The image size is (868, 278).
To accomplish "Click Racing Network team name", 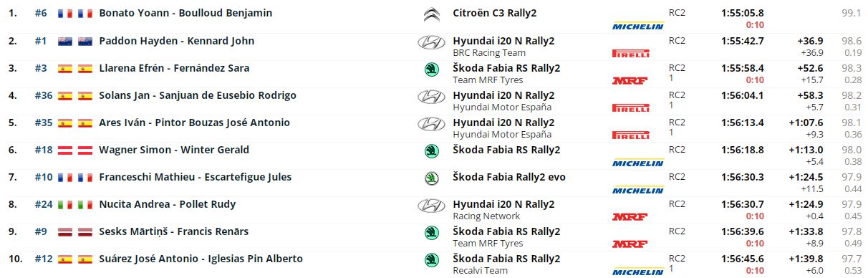I will point(486,216).
